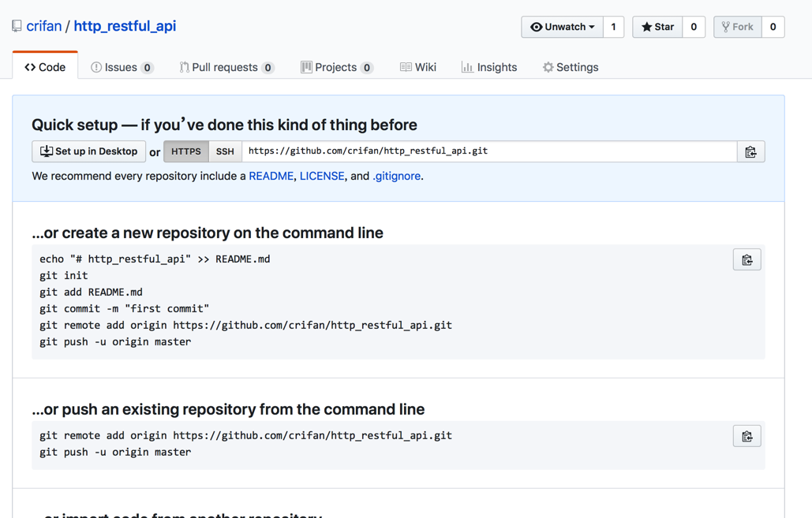Open the README link

click(271, 176)
